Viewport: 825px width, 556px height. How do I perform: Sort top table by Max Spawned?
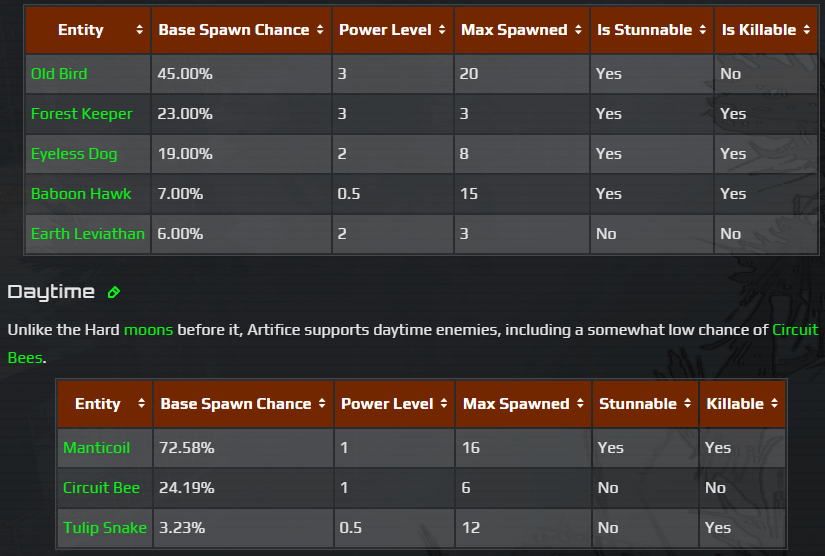click(x=521, y=30)
